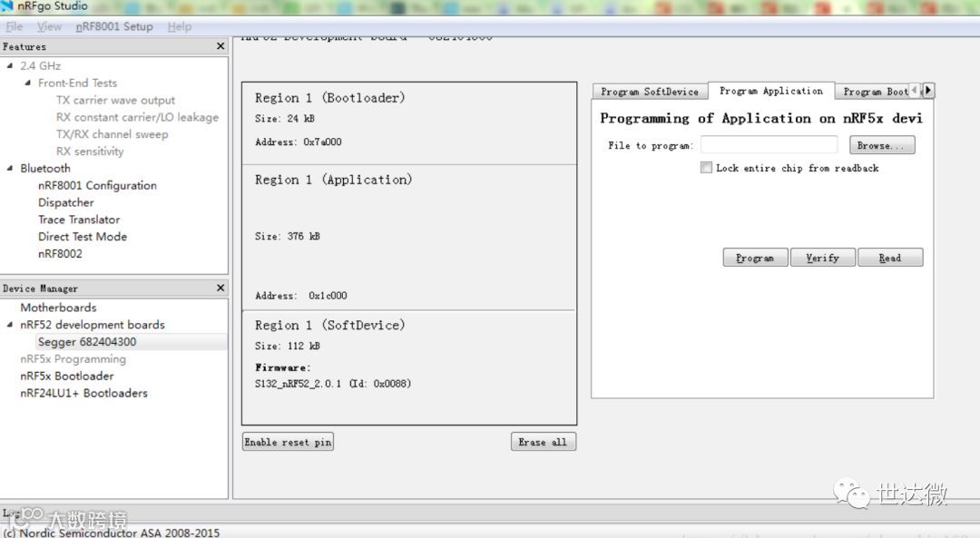Screen dimensions: 980x538
Task: Select nRF5x Bootloader item
Action: [67, 376]
